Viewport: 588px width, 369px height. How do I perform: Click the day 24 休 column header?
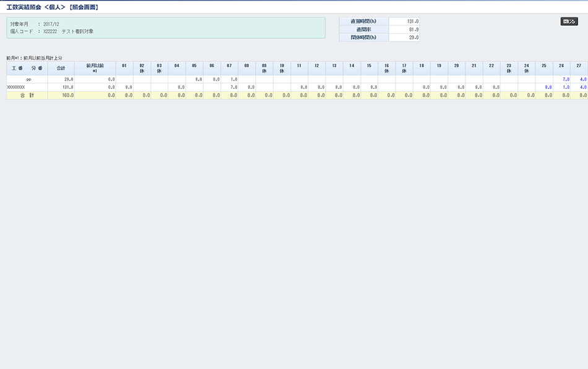(x=527, y=68)
